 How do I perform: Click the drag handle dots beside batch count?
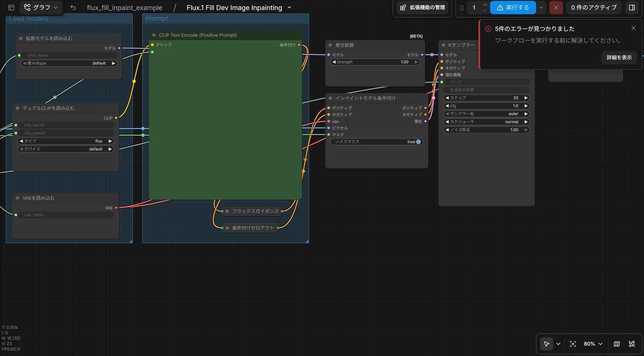[x=462, y=8]
